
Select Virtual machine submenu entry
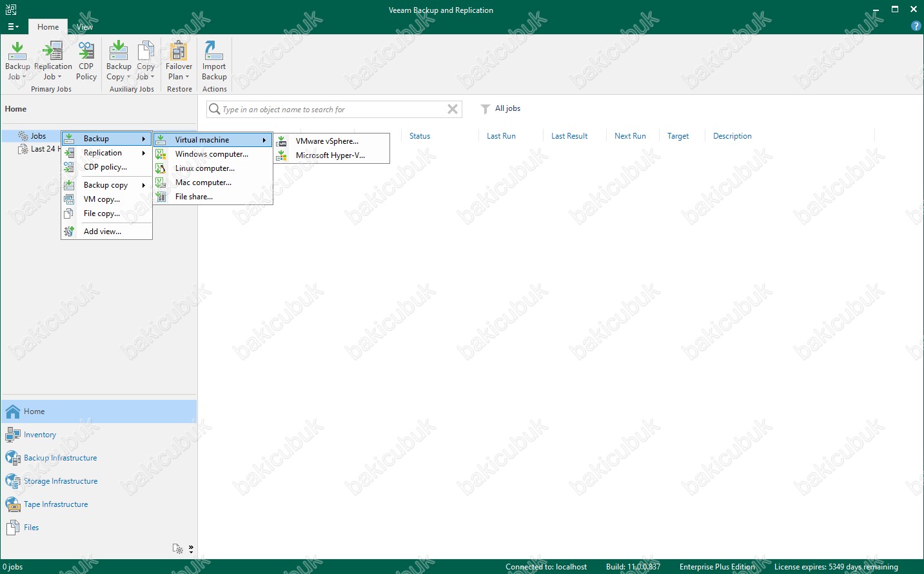pos(213,140)
